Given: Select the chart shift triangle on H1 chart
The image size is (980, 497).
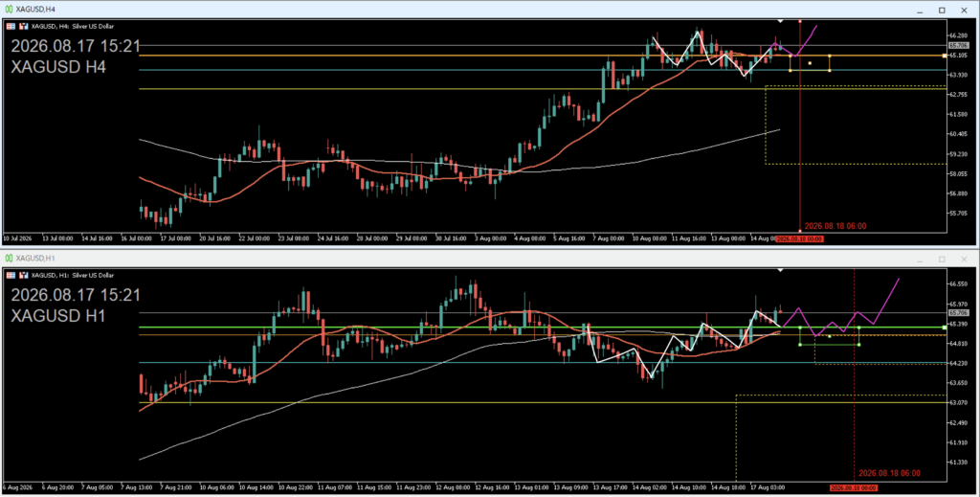Looking at the screenshot, I should click(780, 270).
